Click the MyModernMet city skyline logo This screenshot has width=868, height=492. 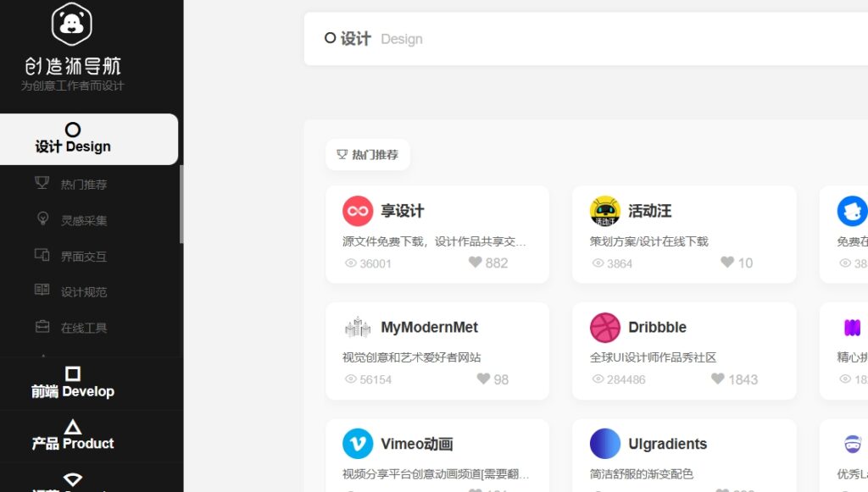[358, 327]
